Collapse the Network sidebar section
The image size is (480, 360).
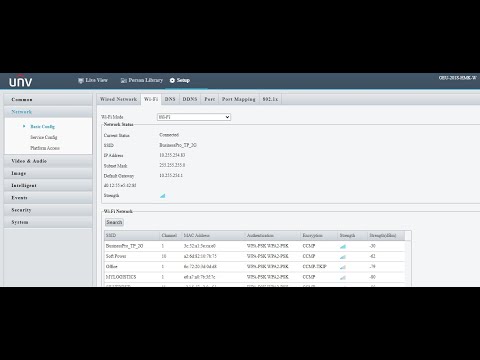coord(48,112)
